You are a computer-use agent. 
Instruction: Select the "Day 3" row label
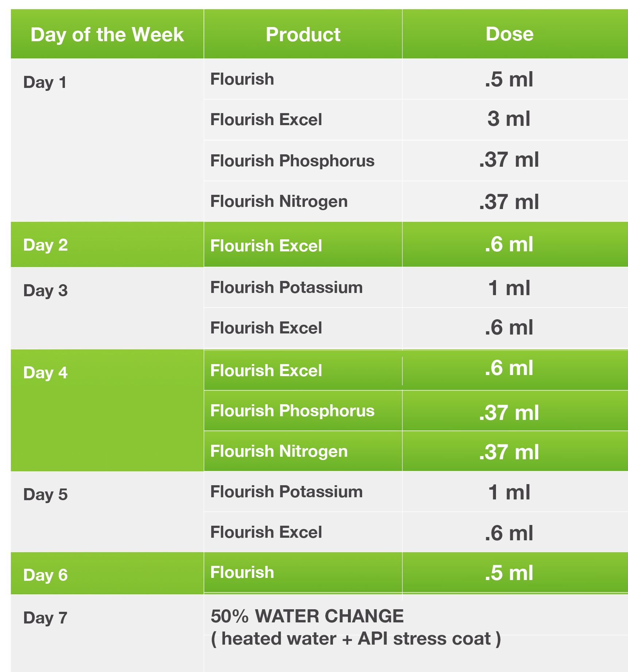click(x=46, y=290)
